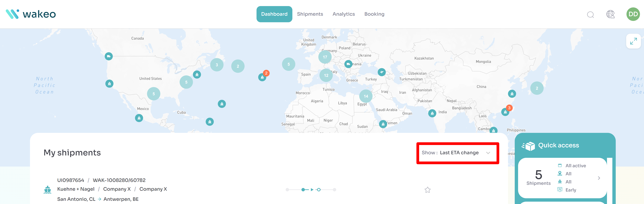The height and width of the screenshot is (204, 644).
Task: Click the Dashboard button
Action: [274, 14]
